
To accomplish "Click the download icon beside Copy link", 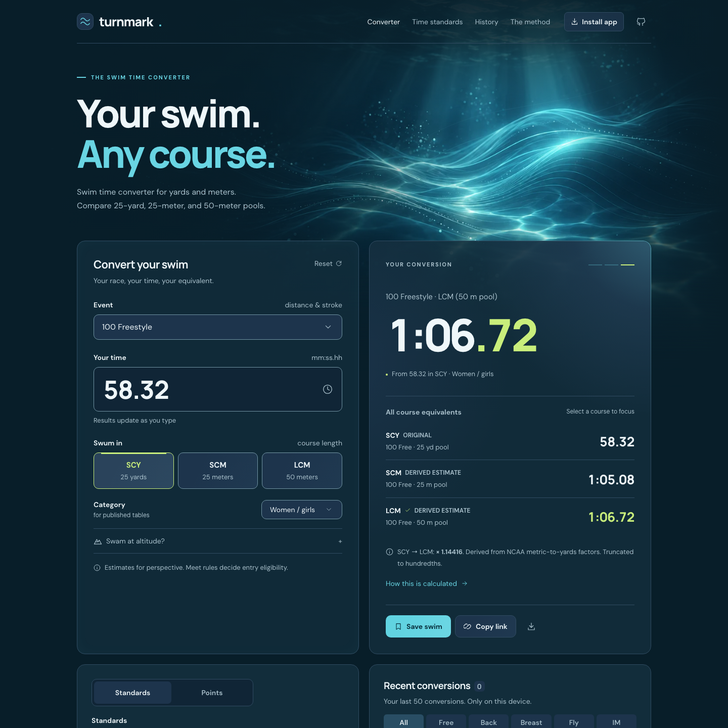I will [x=531, y=626].
